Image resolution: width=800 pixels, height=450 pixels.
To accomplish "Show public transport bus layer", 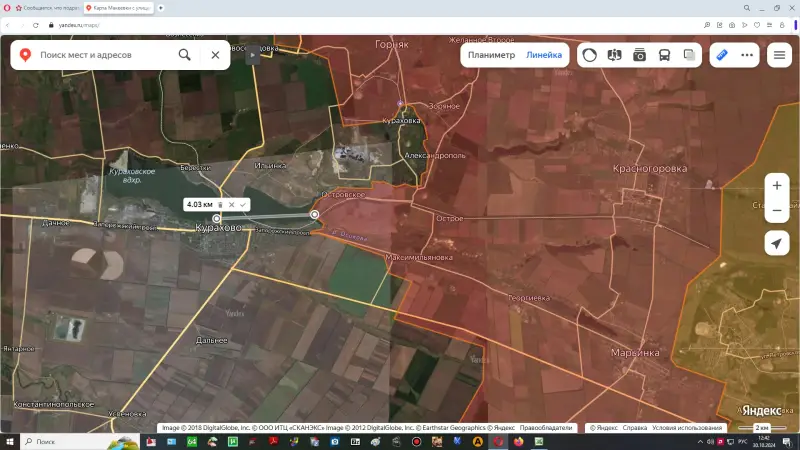I will click(664, 55).
